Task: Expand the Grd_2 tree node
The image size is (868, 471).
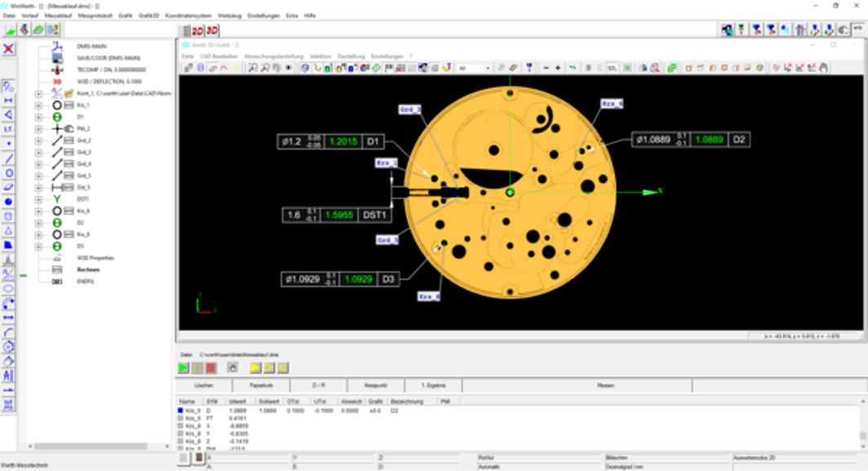Action: pos(38,140)
